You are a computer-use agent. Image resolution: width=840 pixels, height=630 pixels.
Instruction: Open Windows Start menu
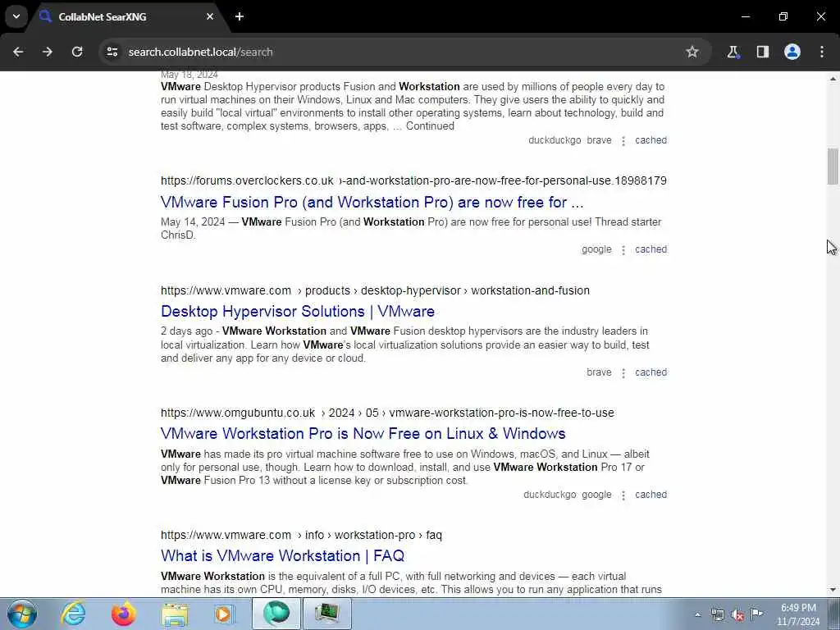pyautogui.click(x=22, y=614)
